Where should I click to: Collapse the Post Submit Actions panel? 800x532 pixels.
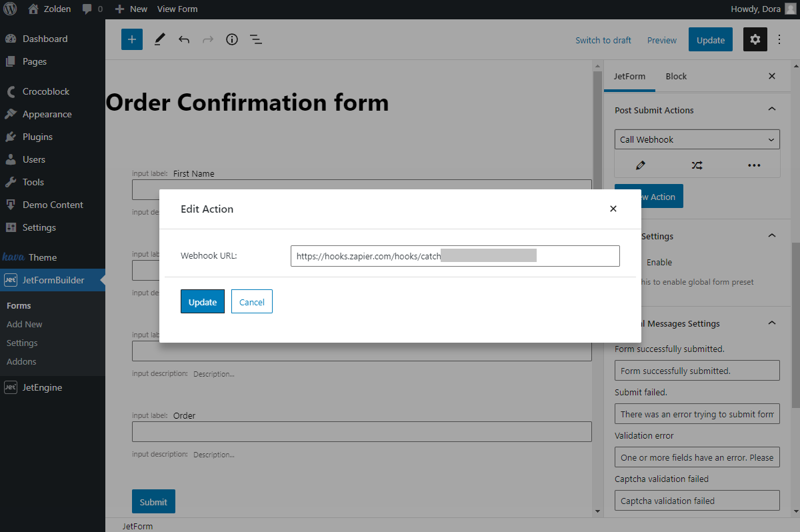772,110
